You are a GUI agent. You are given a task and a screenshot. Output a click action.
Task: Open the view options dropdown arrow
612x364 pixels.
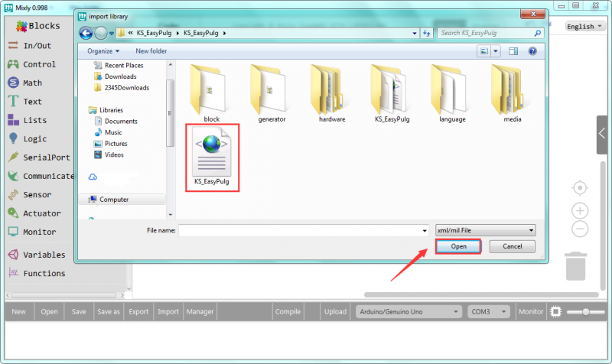[x=495, y=51]
